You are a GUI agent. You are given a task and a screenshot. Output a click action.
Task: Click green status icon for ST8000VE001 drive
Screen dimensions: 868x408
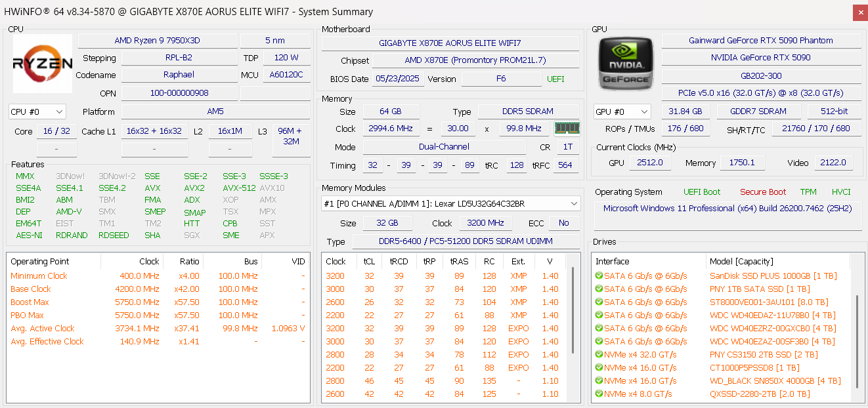(599, 302)
